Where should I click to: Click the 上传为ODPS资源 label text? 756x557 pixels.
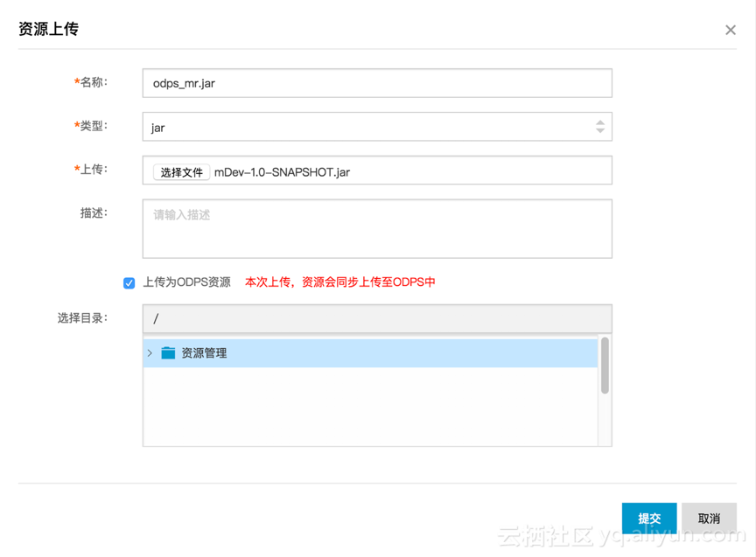186,282
